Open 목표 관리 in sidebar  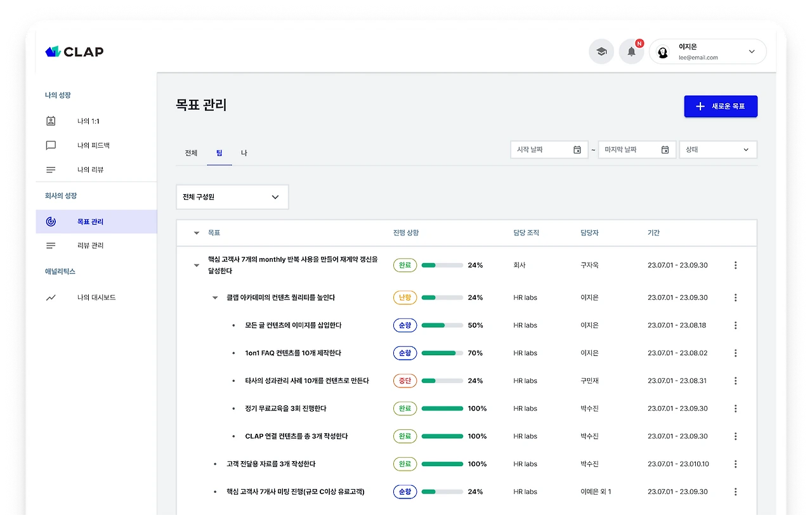pyautogui.click(x=96, y=221)
